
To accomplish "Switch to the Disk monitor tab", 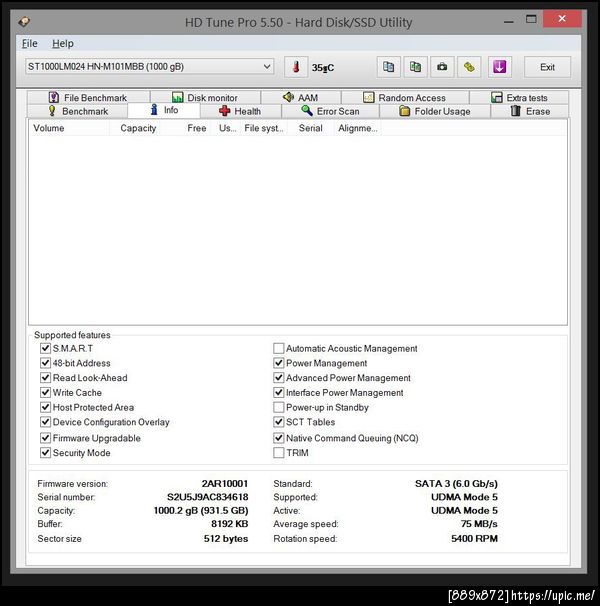I will (205, 97).
